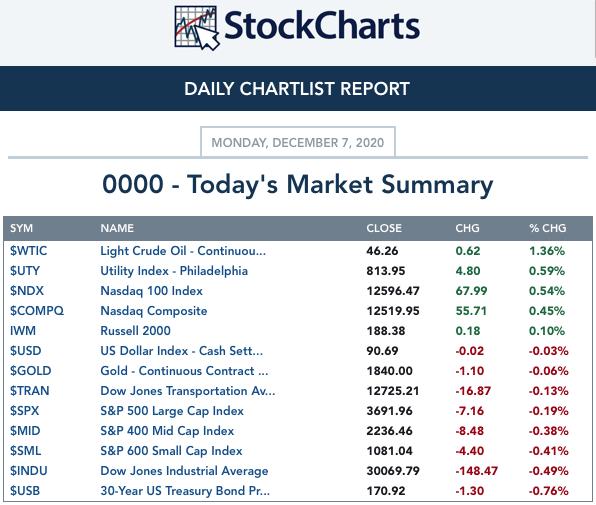Click the $NDX symbol
This screenshot has width=596, height=505.
[x=27, y=291]
